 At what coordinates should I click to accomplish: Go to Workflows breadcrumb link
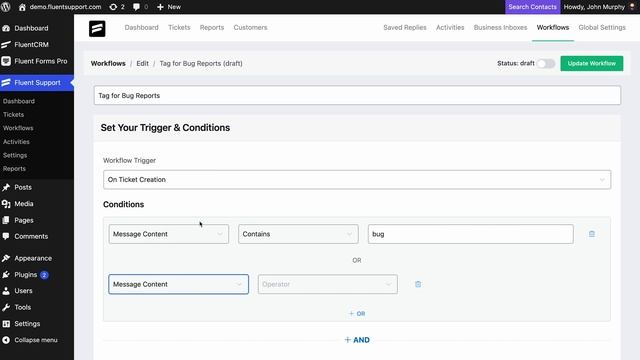pos(108,63)
